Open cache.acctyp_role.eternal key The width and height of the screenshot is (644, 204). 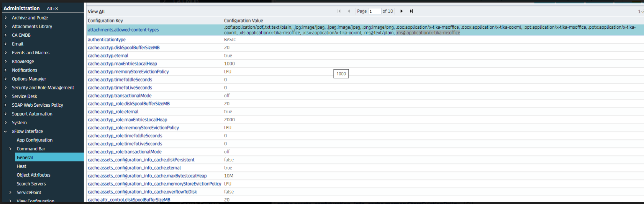click(x=113, y=112)
